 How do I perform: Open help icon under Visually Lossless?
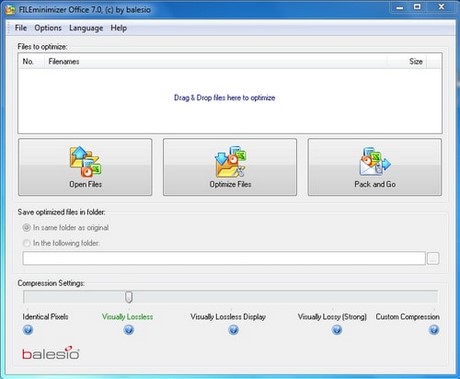pyautogui.click(x=129, y=330)
